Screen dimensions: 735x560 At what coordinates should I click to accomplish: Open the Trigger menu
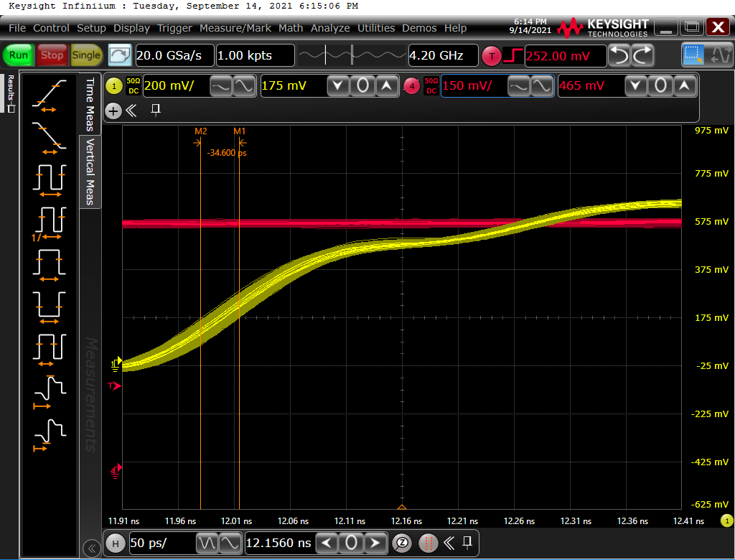pos(174,28)
